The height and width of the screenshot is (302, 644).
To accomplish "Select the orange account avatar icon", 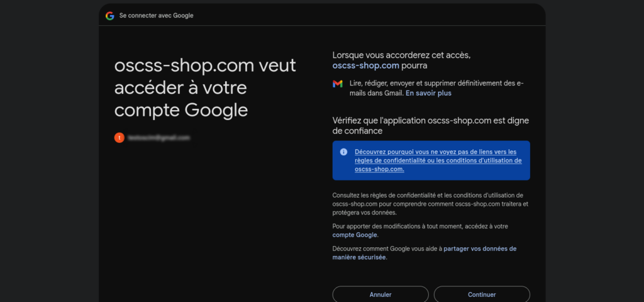I will tap(119, 137).
